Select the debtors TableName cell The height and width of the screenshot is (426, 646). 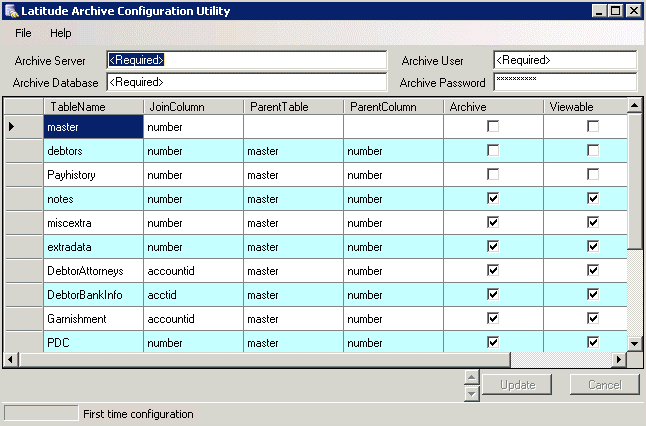click(94, 151)
